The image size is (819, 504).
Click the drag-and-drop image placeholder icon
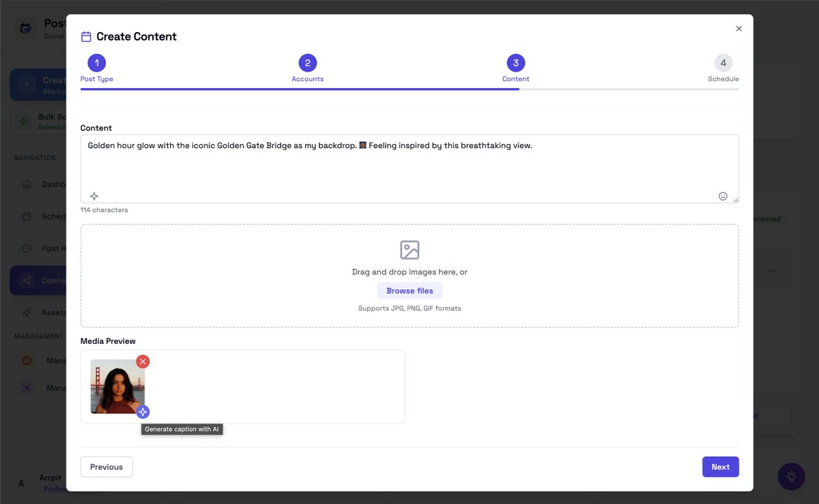click(x=409, y=250)
